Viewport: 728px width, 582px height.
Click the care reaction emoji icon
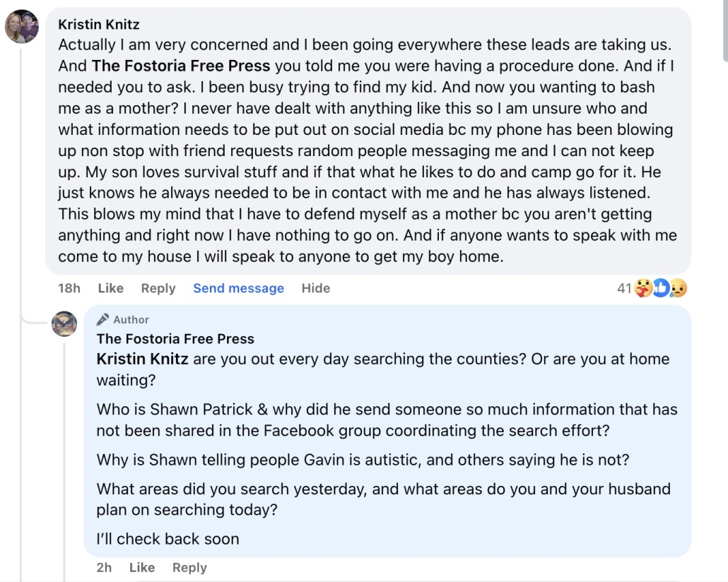(643, 288)
